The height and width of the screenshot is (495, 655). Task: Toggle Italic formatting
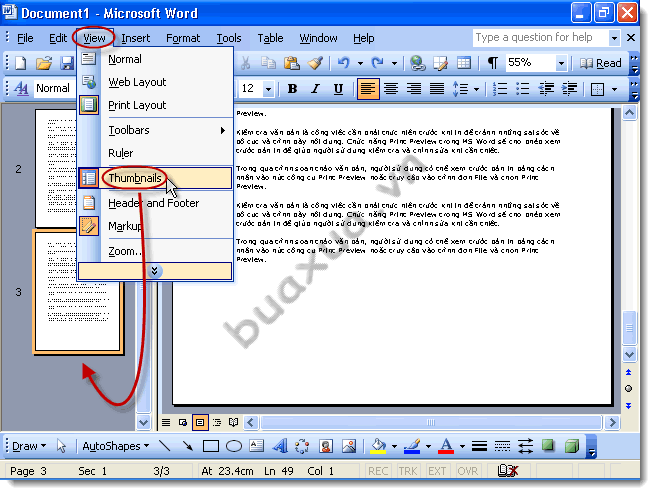[x=315, y=89]
